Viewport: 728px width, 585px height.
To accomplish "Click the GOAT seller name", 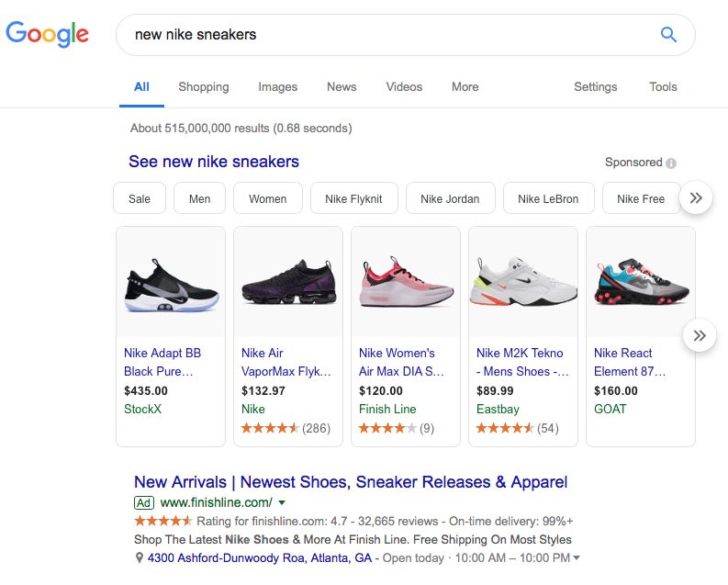I will point(610,409).
